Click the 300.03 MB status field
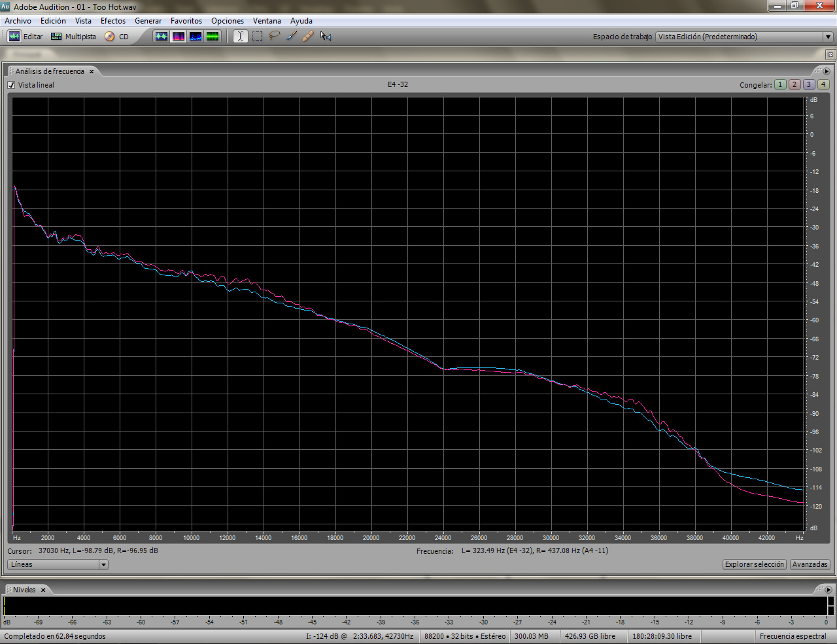The height and width of the screenshot is (644, 837). tap(532, 636)
